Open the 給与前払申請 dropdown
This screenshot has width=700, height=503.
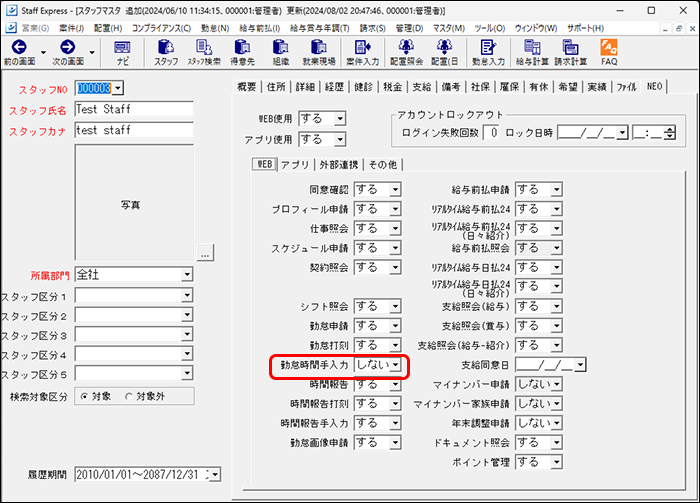[556, 190]
